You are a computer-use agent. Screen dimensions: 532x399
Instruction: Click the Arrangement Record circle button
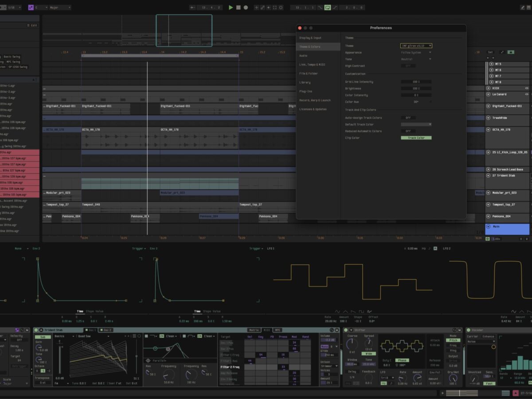pyautogui.click(x=246, y=8)
